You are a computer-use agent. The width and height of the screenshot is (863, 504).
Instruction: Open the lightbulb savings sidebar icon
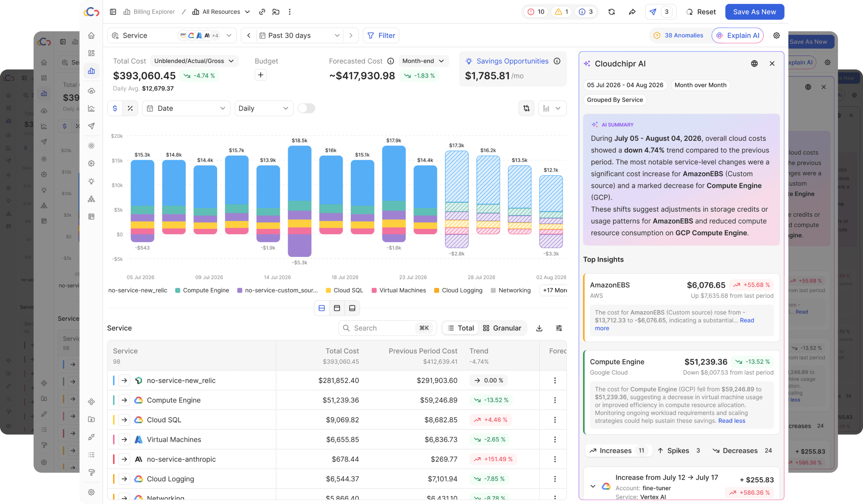tap(91, 181)
